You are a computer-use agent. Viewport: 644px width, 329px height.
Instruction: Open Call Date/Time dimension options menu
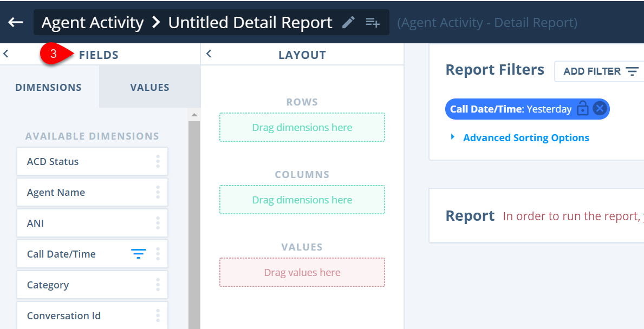158,254
